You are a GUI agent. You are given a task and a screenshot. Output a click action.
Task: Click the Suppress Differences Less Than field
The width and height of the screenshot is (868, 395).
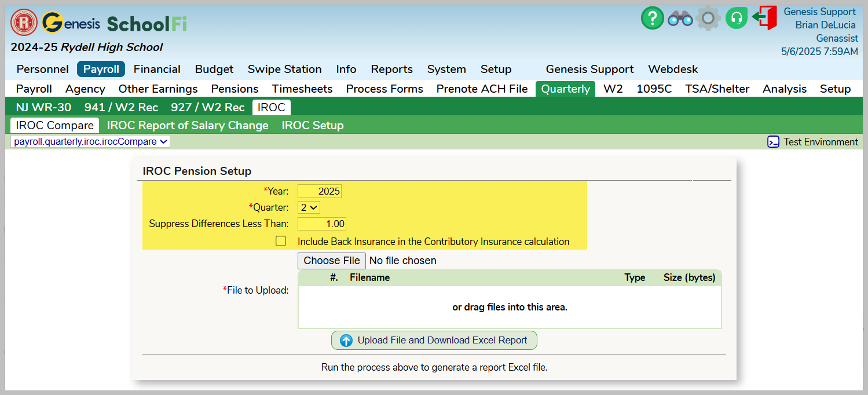coord(322,224)
